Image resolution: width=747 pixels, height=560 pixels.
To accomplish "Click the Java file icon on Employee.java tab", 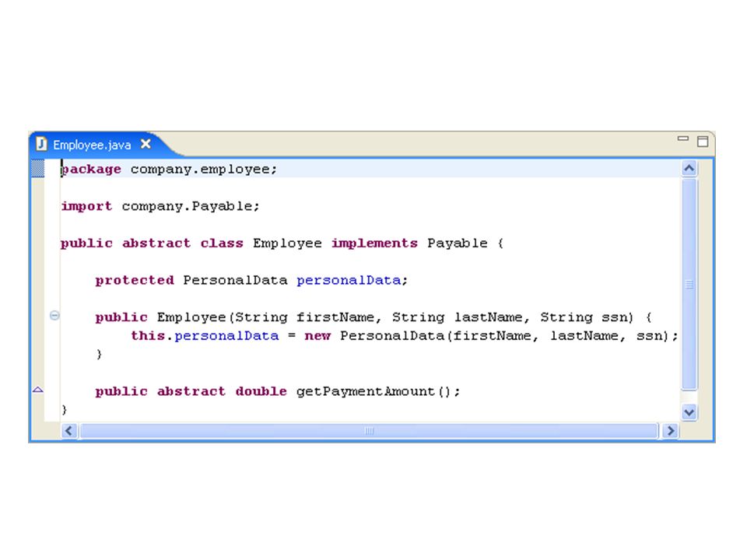I will pos(41,144).
